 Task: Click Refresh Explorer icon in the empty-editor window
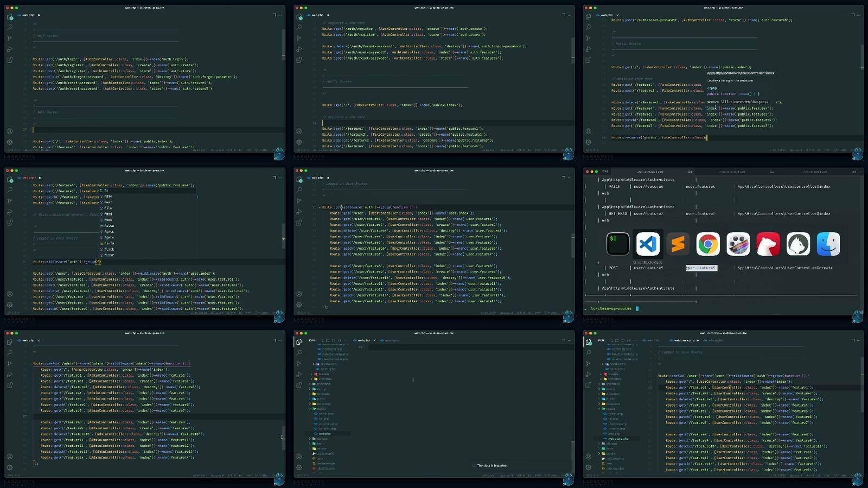pyautogui.click(x=334, y=340)
